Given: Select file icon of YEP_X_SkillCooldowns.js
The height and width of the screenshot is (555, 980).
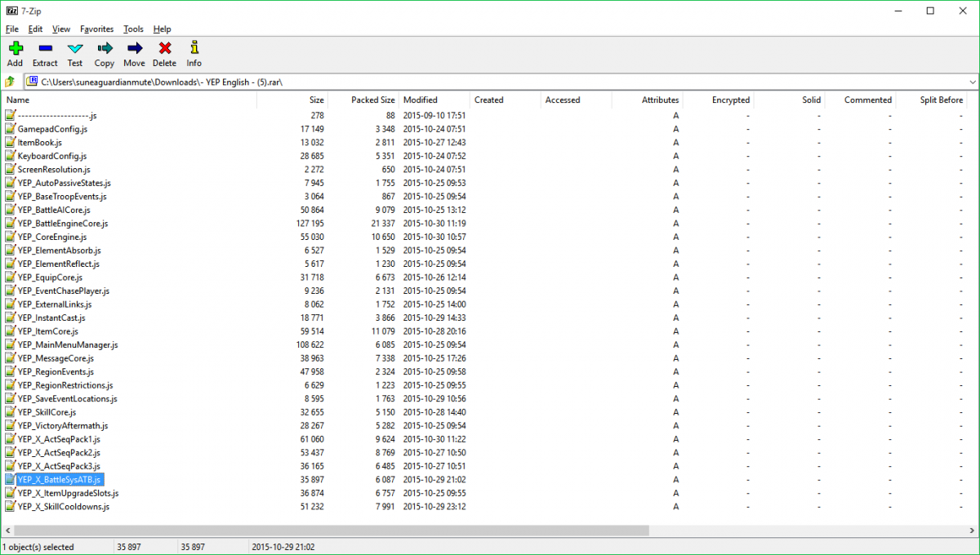Looking at the screenshot, I should [x=10, y=506].
